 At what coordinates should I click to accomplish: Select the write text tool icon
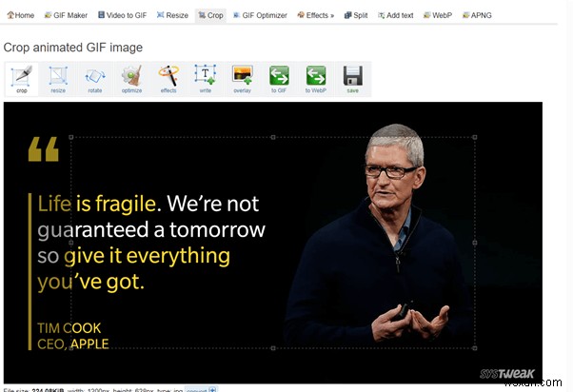pyautogui.click(x=206, y=79)
